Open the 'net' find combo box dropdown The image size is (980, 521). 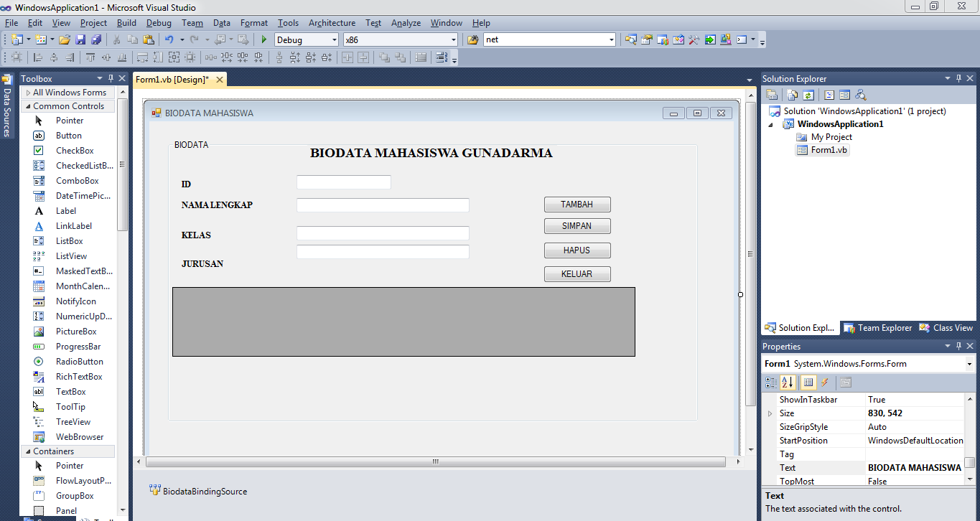[611, 40]
